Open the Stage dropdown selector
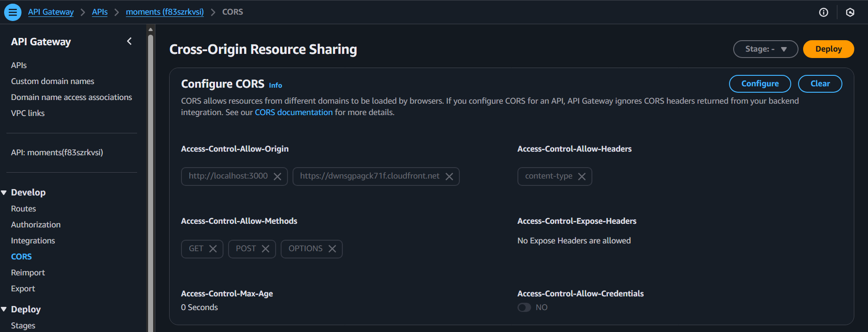Image resolution: width=868 pixels, height=332 pixels. pyautogui.click(x=765, y=49)
